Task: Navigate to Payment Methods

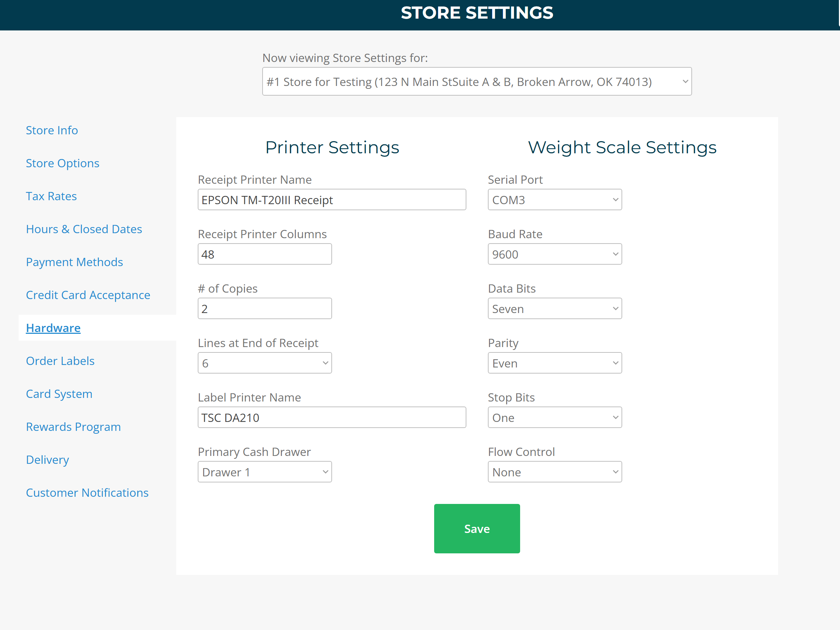Action: coord(75,262)
